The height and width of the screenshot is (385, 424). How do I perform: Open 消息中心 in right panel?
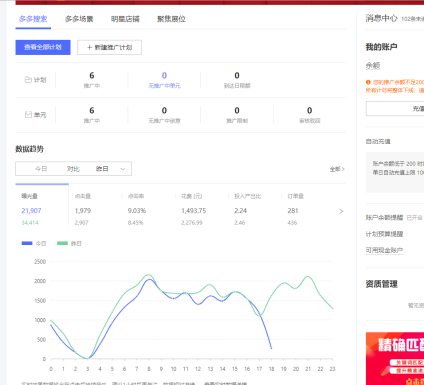[x=382, y=18]
